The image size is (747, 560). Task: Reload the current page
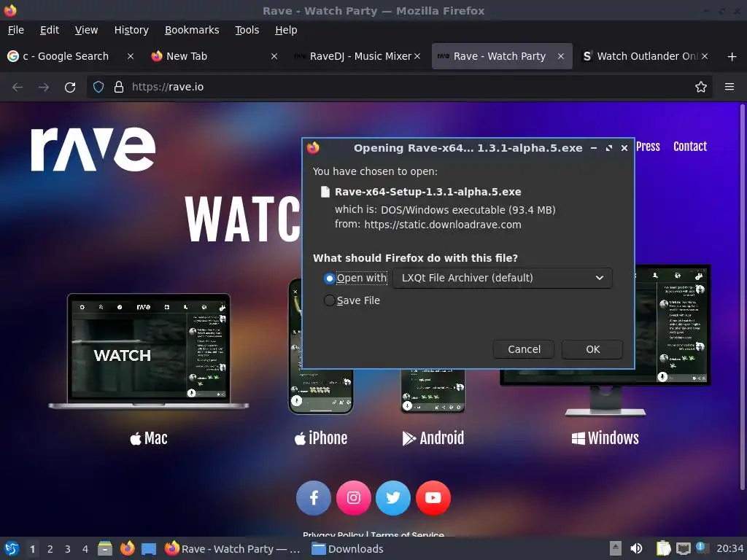tap(70, 87)
